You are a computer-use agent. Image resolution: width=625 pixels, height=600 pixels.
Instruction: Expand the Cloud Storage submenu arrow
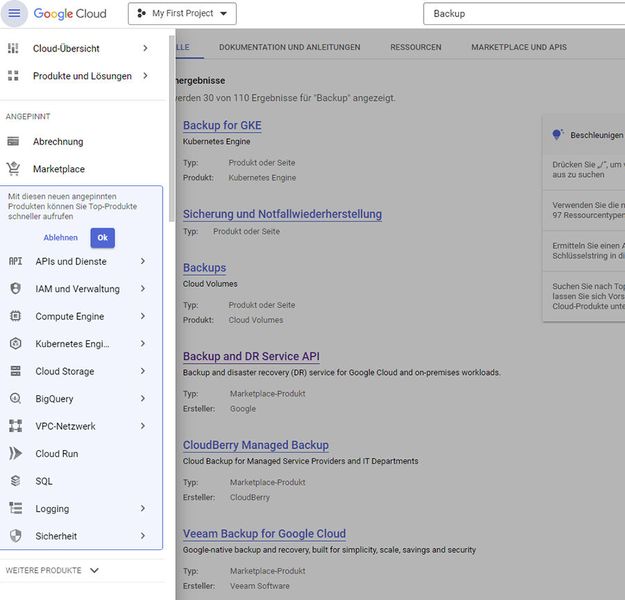click(x=143, y=371)
